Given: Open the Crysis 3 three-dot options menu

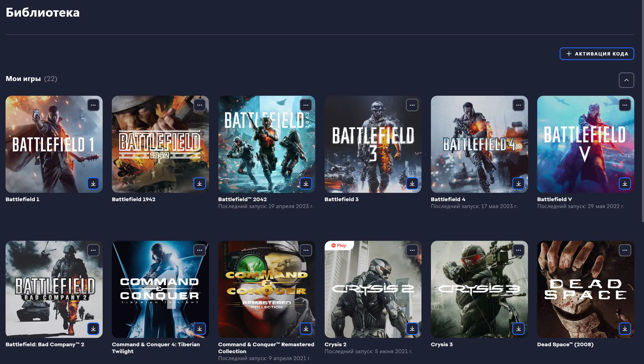Looking at the screenshot, I should [518, 250].
